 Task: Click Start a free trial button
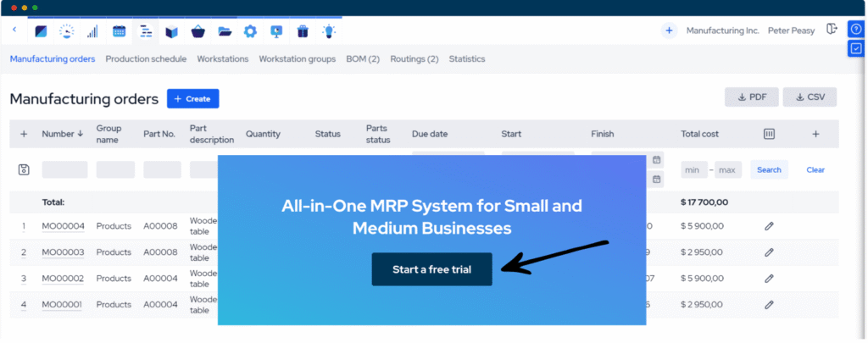tap(431, 269)
